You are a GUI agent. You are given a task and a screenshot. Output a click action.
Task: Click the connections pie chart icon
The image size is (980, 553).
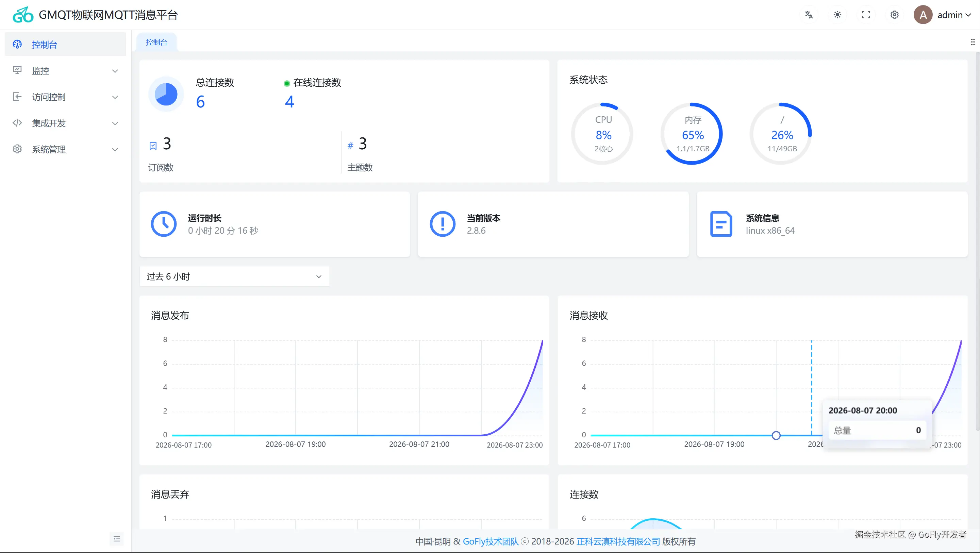[x=166, y=94]
